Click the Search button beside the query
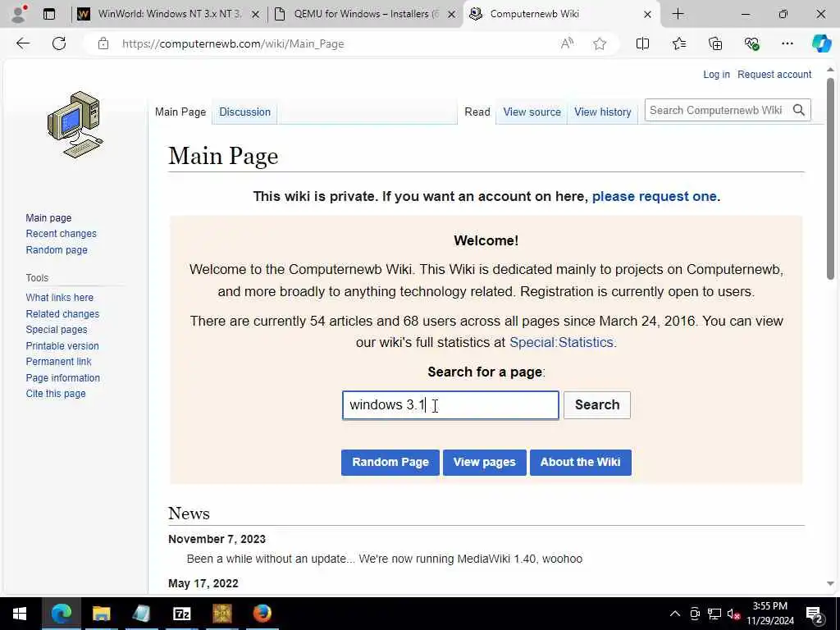This screenshot has height=630, width=840. tap(597, 405)
